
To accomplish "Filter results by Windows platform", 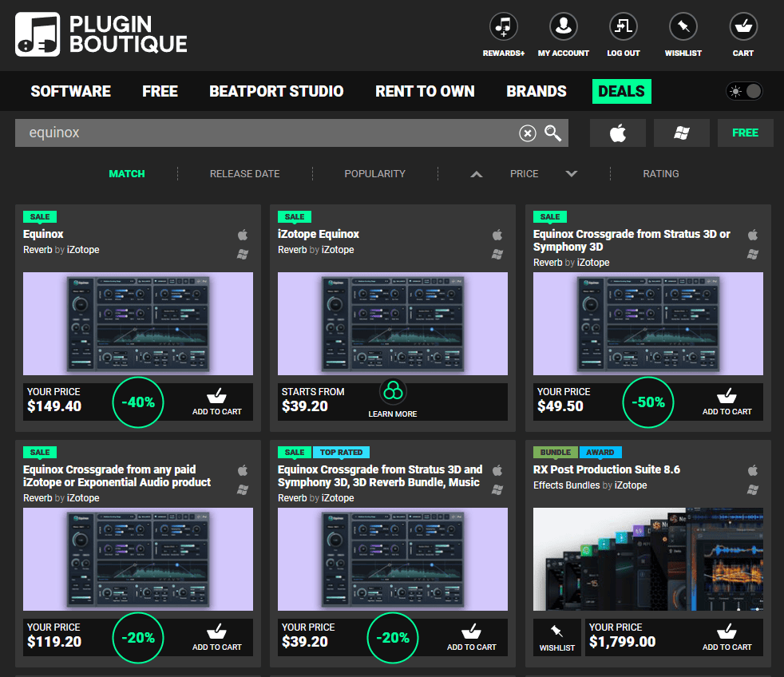I will tap(682, 133).
